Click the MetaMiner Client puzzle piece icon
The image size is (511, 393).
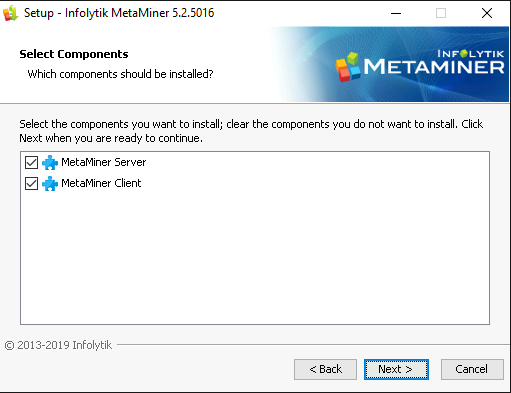coord(50,183)
